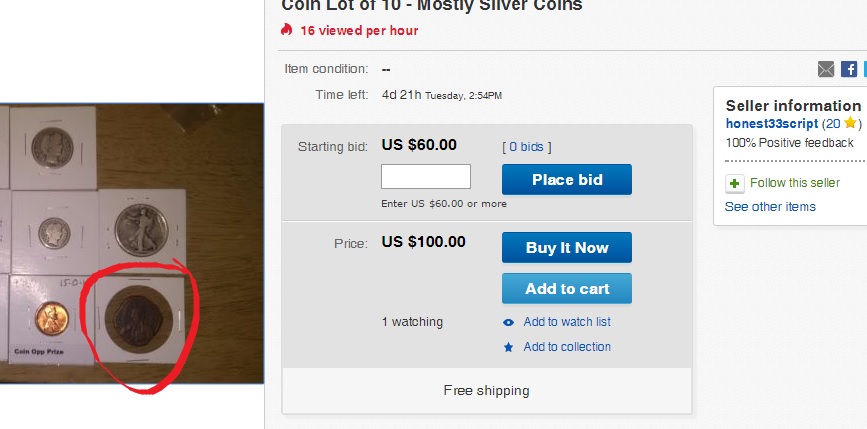Click the email share envelope icon

click(826, 69)
